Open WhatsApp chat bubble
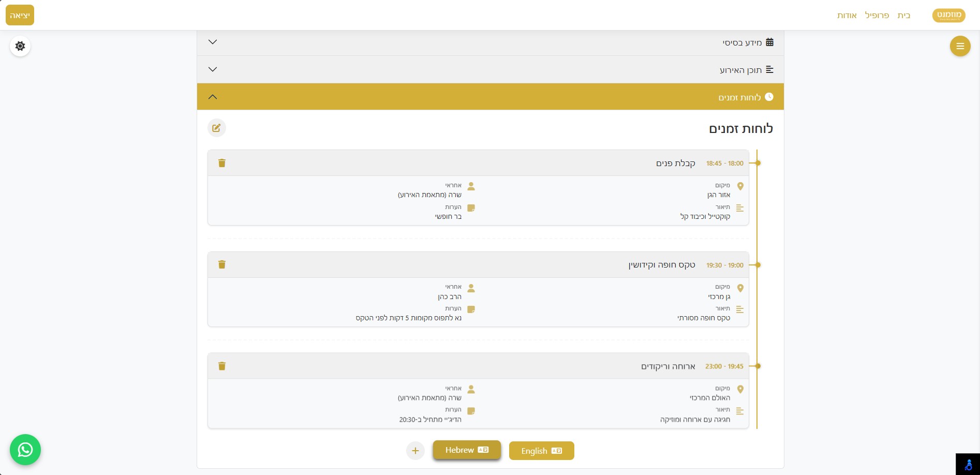The width and height of the screenshot is (980, 475). point(25,450)
